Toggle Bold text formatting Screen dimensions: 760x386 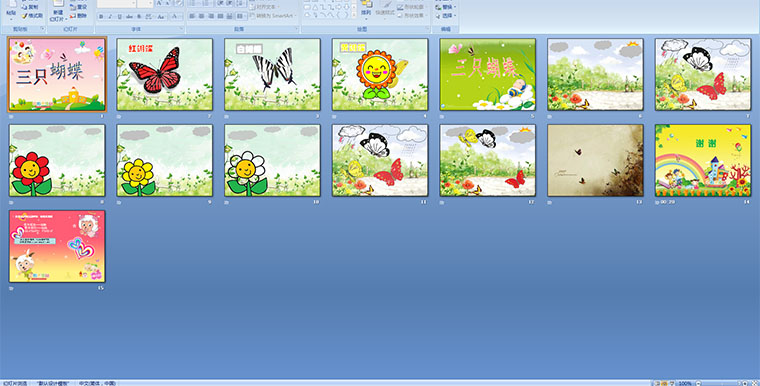[101, 16]
